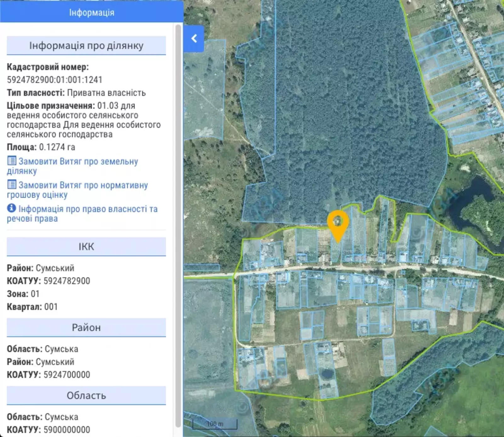The width and height of the screenshot is (504, 437).
Task: Toggle the 'Область' section header
Action: 86,396
